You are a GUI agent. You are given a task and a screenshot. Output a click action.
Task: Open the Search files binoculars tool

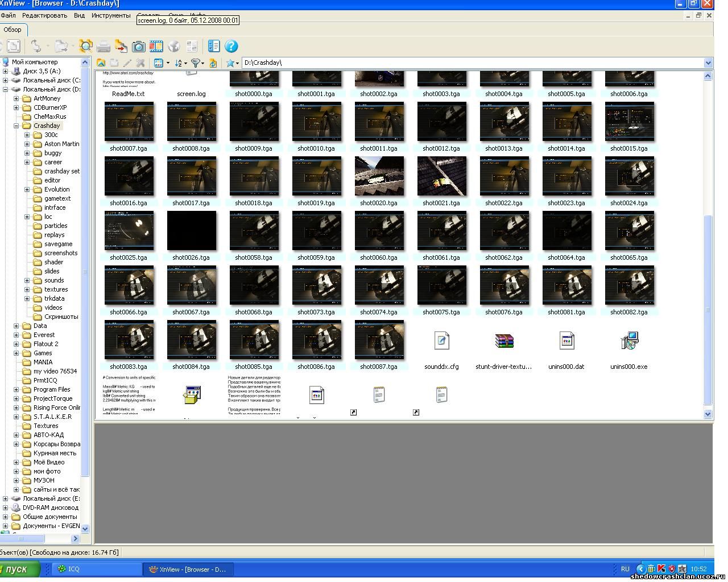pos(85,46)
